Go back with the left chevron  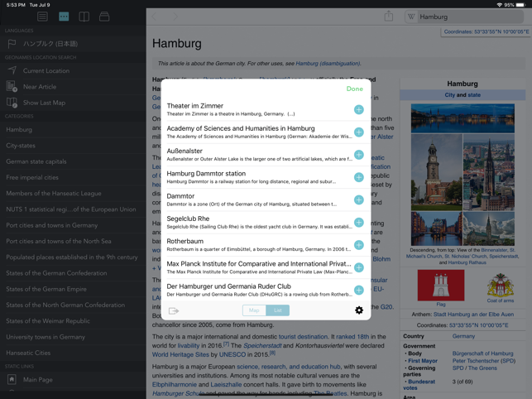click(x=155, y=17)
